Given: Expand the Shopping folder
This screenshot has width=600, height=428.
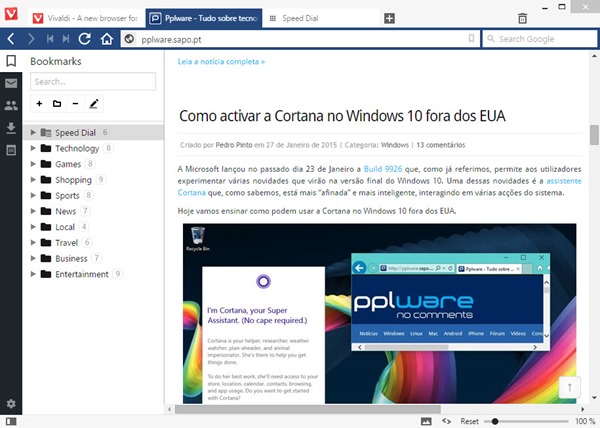Looking at the screenshot, I should click(x=33, y=179).
